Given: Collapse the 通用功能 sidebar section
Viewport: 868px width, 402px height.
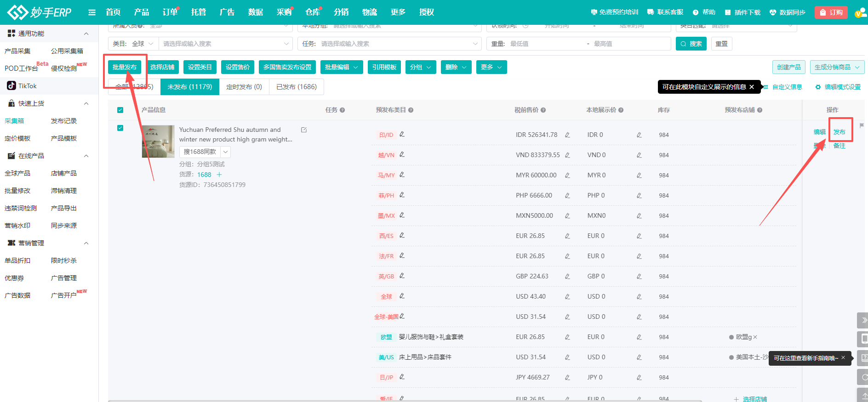Looking at the screenshot, I should (86, 34).
